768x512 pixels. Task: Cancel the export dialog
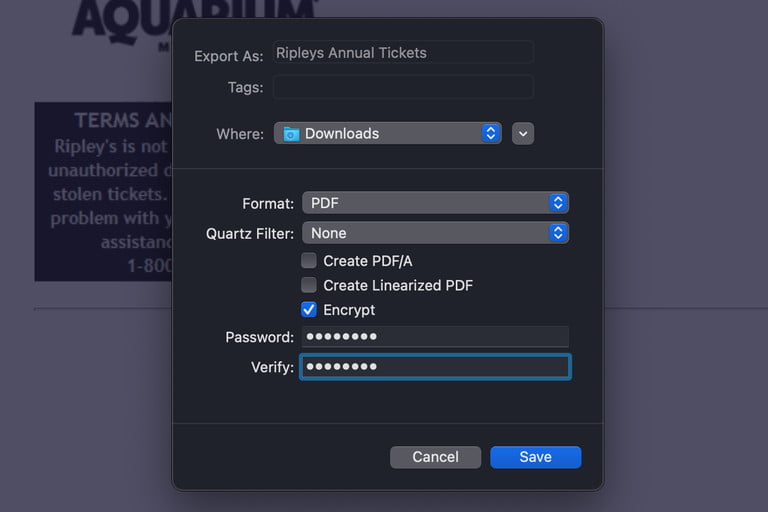[x=435, y=457]
